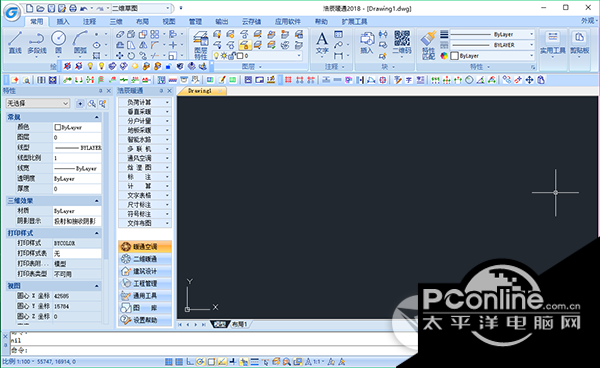Image resolution: width=600 pixels, height=368 pixels.
Task: Expand the 负荷计算 menu
Action: tap(145, 102)
